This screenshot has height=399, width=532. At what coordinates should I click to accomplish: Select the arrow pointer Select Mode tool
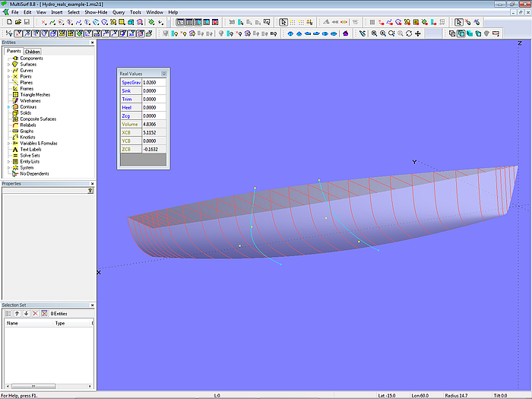[283, 23]
